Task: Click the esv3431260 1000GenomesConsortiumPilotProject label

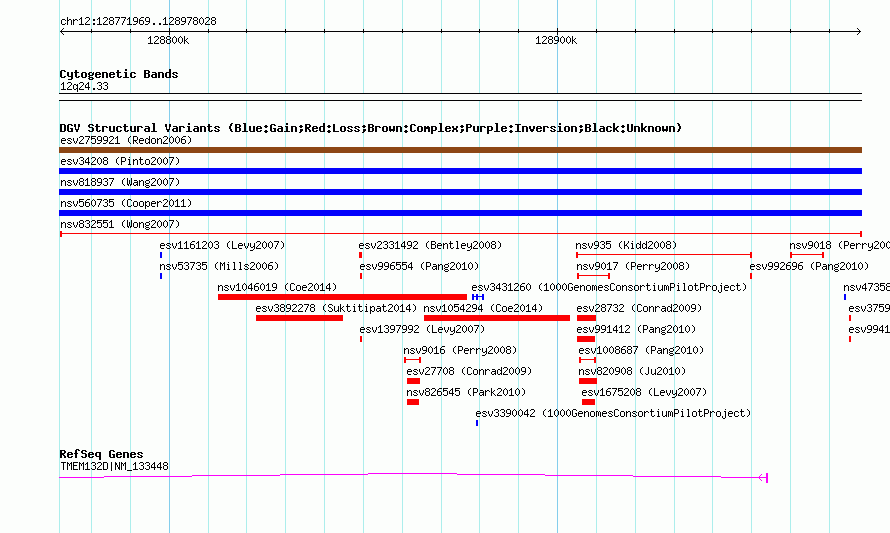Action: 609,287
